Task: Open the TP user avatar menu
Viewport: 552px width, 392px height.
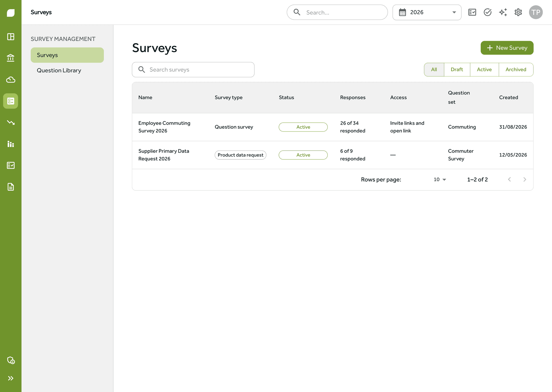Action: pyautogui.click(x=536, y=12)
